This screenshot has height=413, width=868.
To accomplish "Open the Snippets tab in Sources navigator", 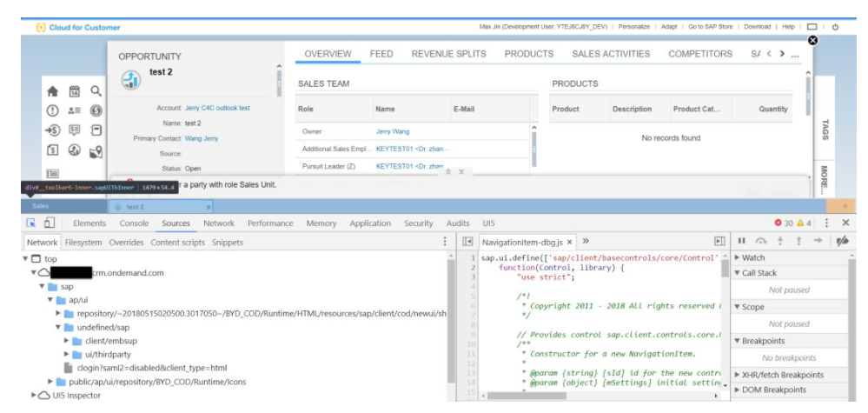I will (x=228, y=243).
